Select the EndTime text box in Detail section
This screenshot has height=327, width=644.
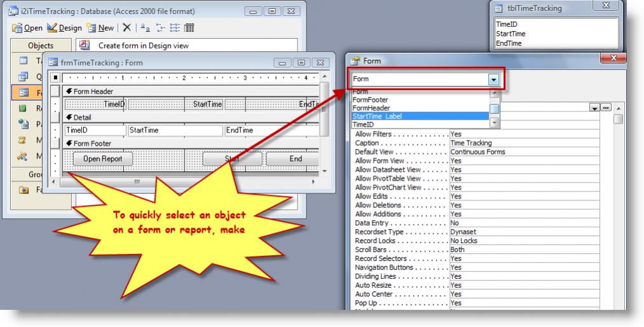tap(272, 130)
